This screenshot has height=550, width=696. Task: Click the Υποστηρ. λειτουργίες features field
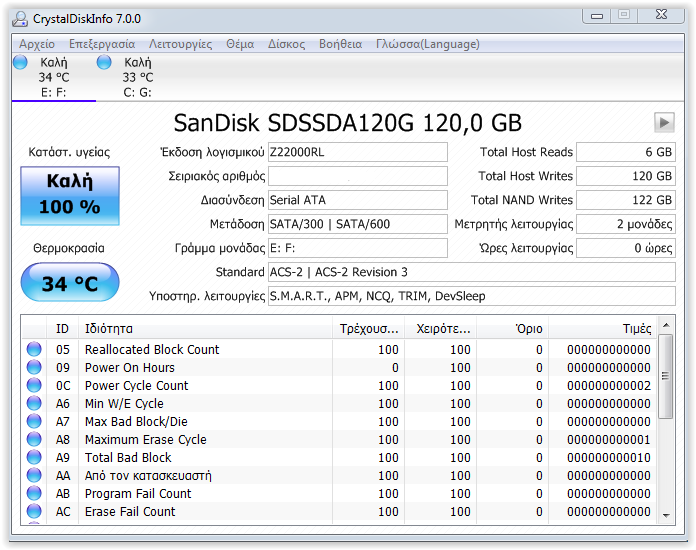click(471, 296)
